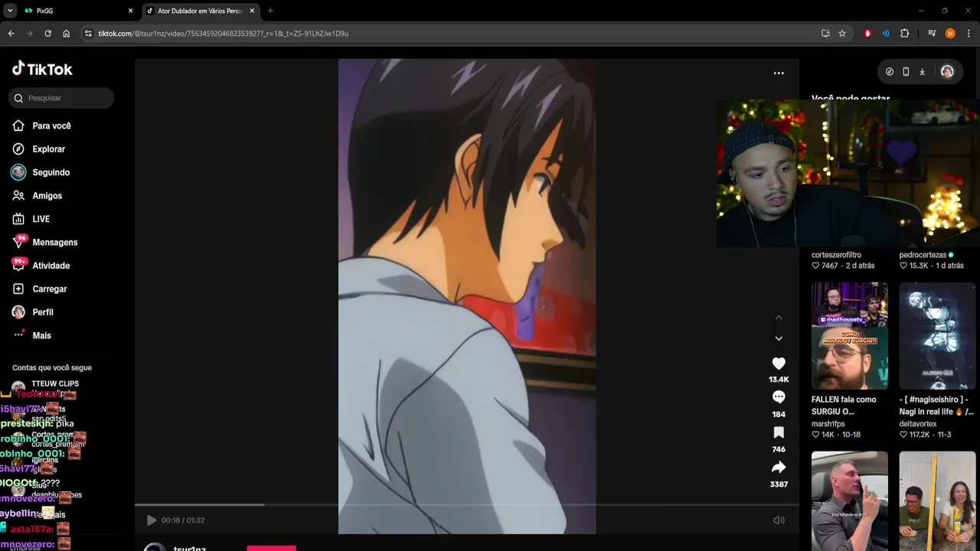Open the two people video thumbnail
This screenshot has width=980, height=551.
[937, 501]
